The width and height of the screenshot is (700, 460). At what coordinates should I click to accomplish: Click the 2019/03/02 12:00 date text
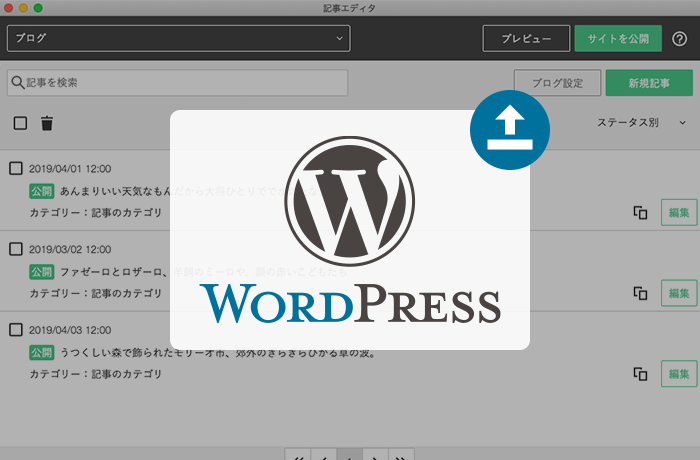(70, 249)
